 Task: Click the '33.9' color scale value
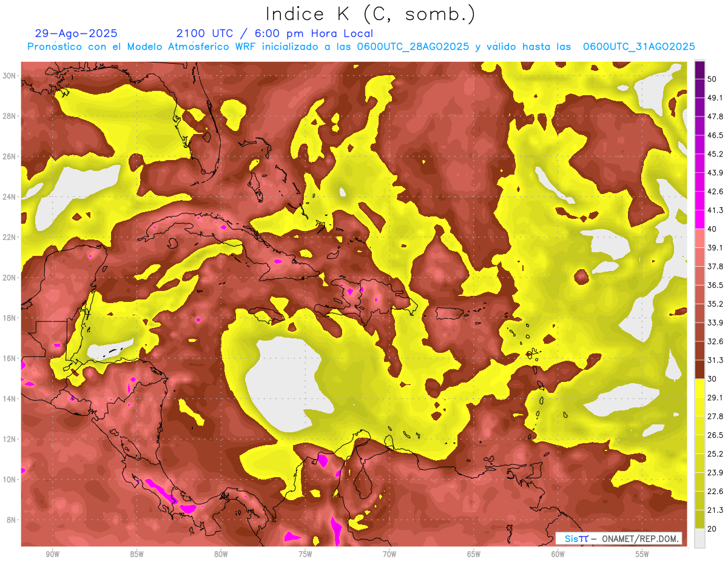point(715,323)
